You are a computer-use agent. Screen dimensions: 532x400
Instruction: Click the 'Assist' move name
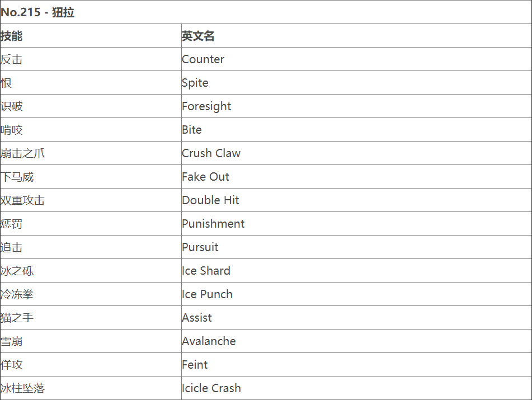[x=197, y=318]
